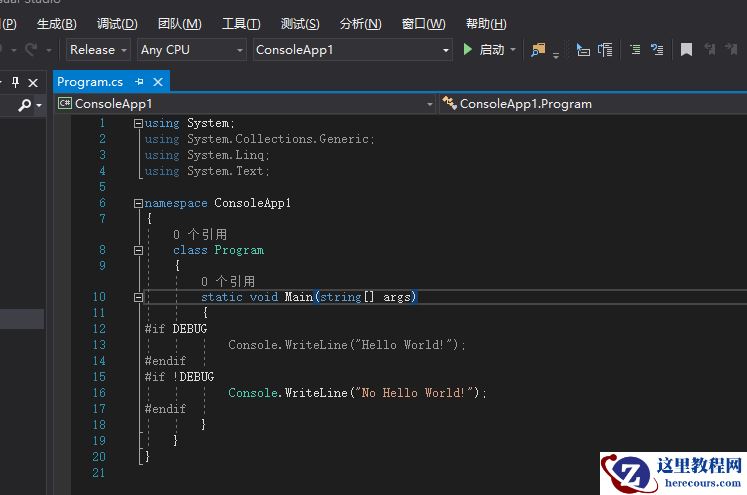This screenshot has width=747, height=495.
Task: Toggle auto-hide pin on the left panel
Action: 15,82
